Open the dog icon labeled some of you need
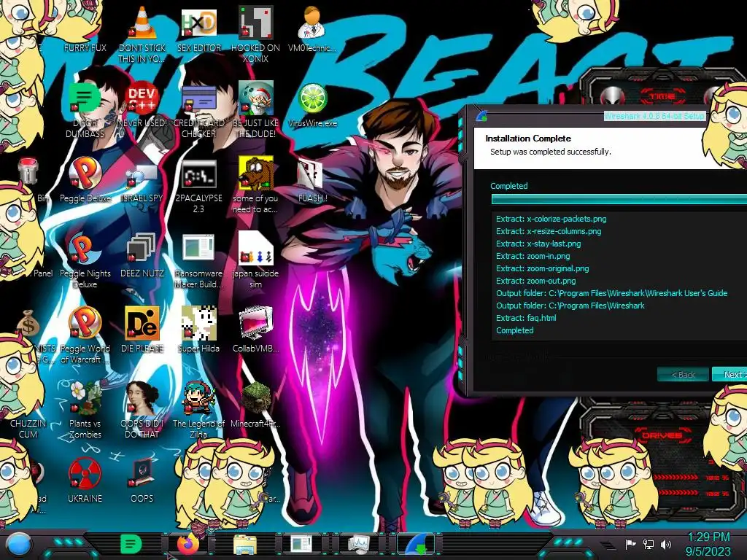 tap(255, 174)
